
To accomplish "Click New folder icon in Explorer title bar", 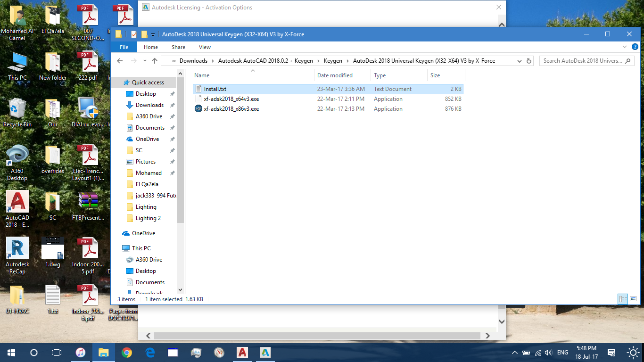I will tap(144, 34).
